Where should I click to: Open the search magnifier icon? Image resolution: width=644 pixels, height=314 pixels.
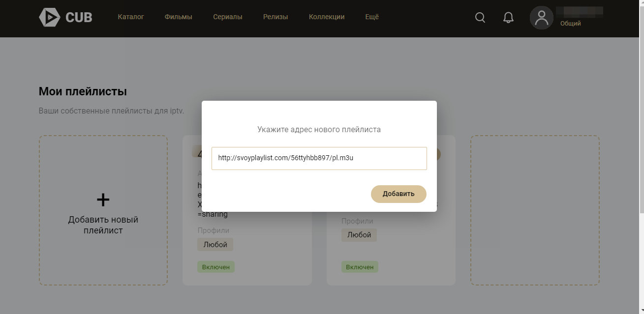tap(480, 18)
